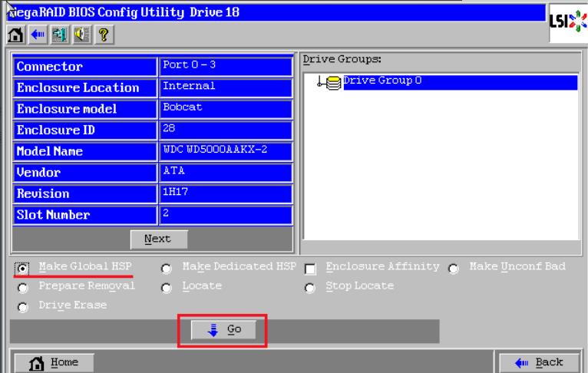Click the Drive Group 0 disk icon
Viewport: 588px width, 373px height.
333,82
